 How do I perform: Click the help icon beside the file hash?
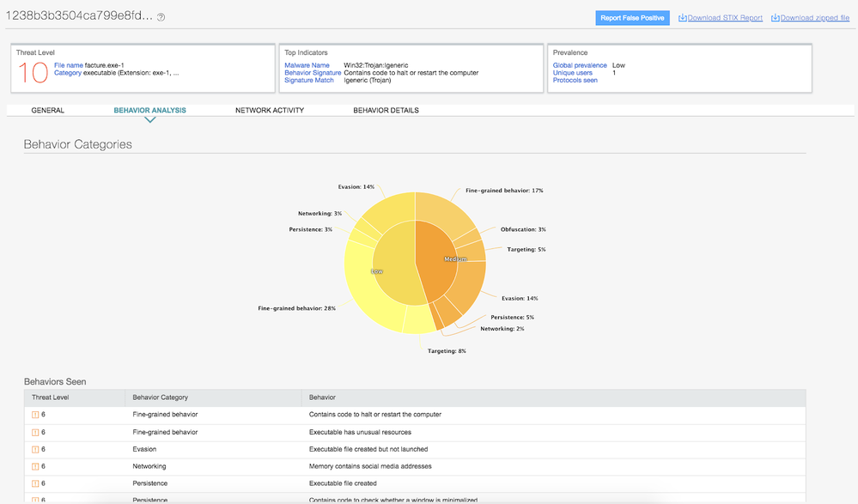[161, 17]
